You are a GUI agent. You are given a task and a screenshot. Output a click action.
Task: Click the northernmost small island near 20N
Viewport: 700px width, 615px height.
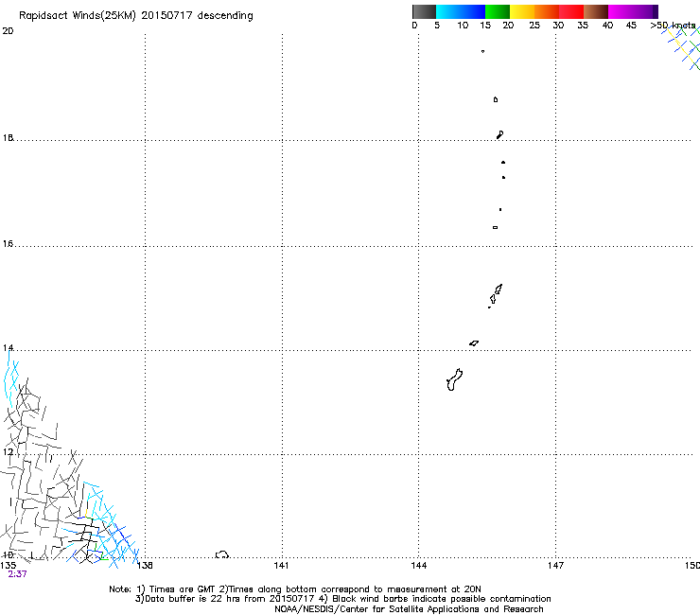tap(482, 51)
